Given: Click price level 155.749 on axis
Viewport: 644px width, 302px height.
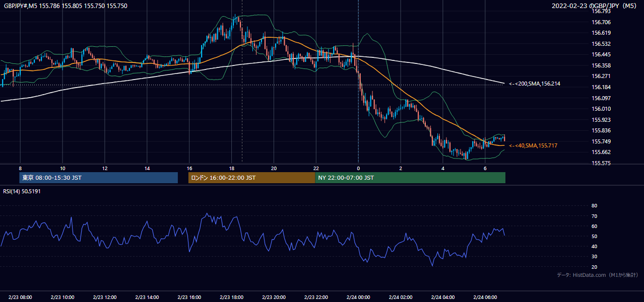Looking at the screenshot, I should 601,141.
